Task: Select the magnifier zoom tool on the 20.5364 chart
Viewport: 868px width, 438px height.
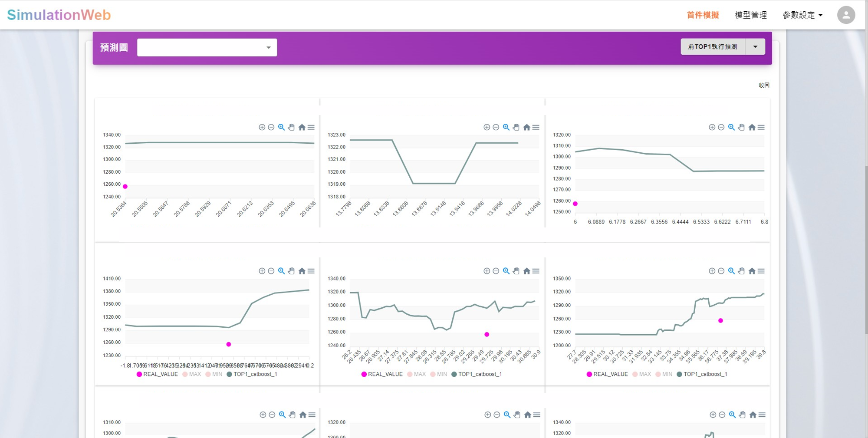Action: 281,127
